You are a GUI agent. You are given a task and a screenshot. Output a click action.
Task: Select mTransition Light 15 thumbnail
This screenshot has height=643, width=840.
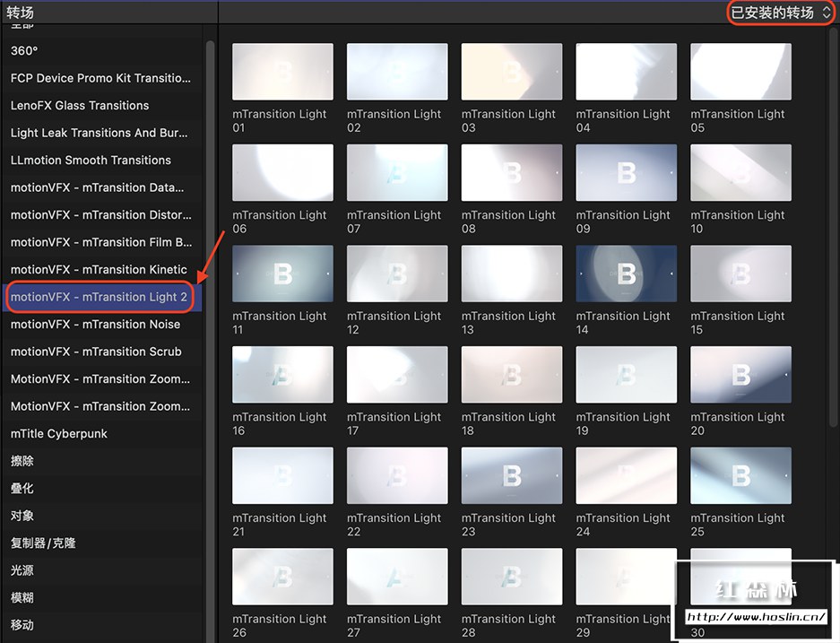click(740, 274)
